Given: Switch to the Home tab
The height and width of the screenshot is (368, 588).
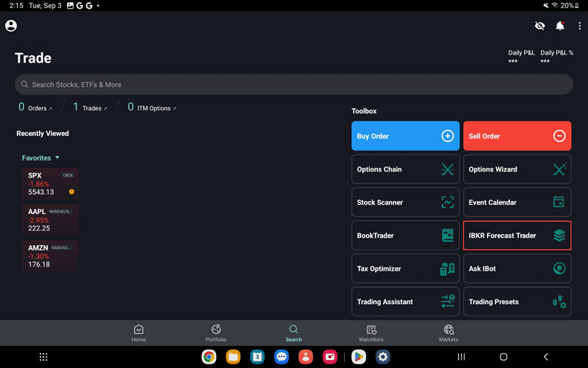Looking at the screenshot, I should pyautogui.click(x=138, y=333).
